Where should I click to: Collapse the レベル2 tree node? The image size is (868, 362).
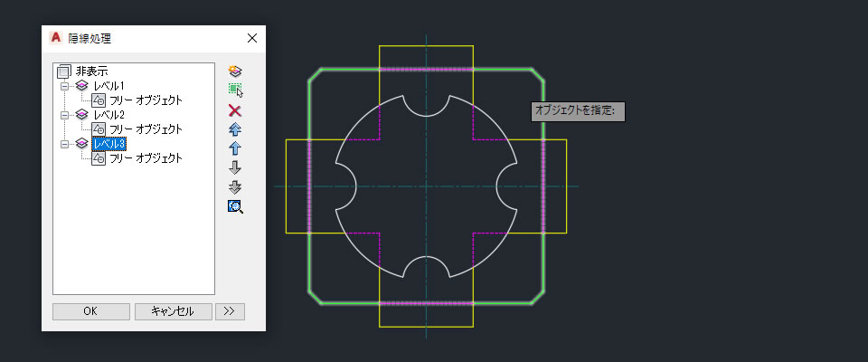coord(64,115)
